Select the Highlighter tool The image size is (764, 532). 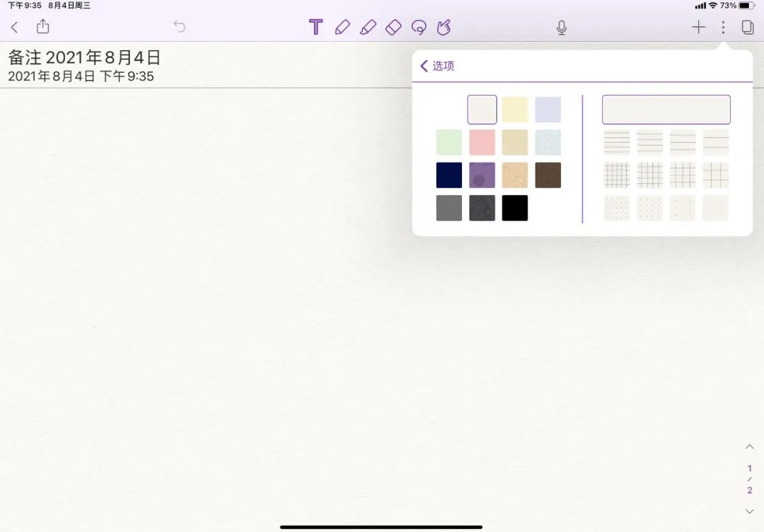pos(368,28)
